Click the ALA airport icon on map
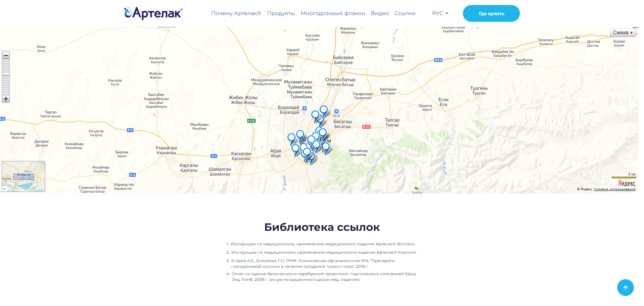This screenshot has height=306, width=644. point(336,111)
